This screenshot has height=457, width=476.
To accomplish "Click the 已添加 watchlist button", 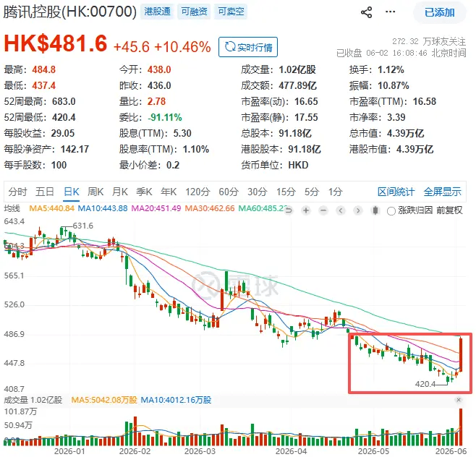I will [x=440, y=12].
